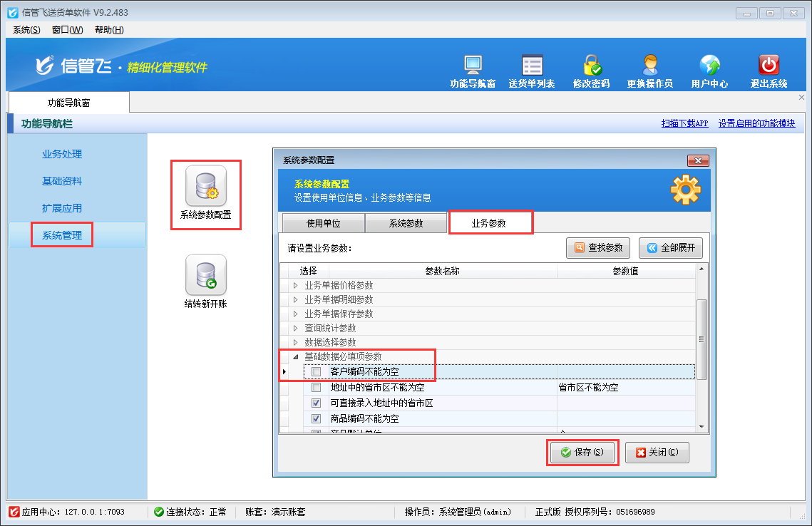Expand the 业务单据价格参数 group

click(295, 285)
